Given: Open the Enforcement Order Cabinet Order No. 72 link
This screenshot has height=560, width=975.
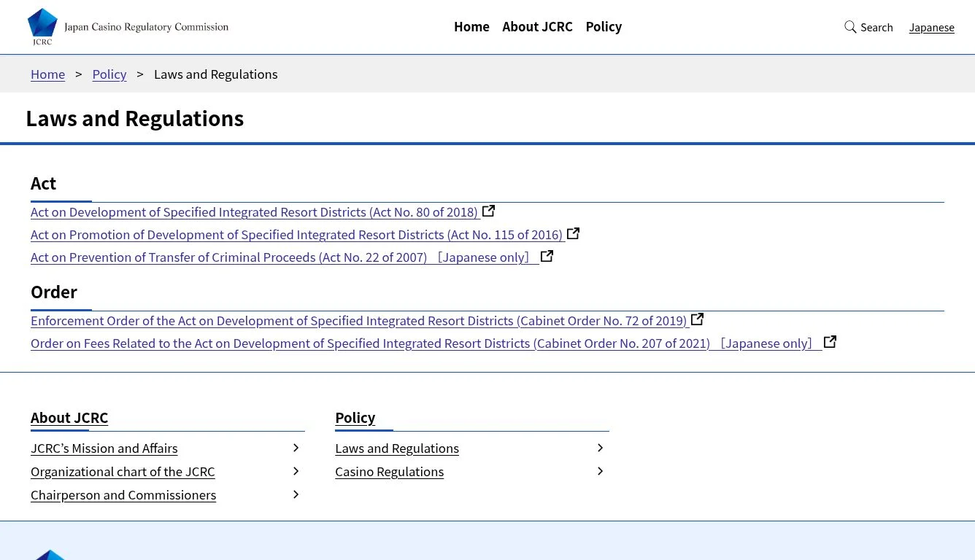Looking at the screenshot, I should (360, 320).
